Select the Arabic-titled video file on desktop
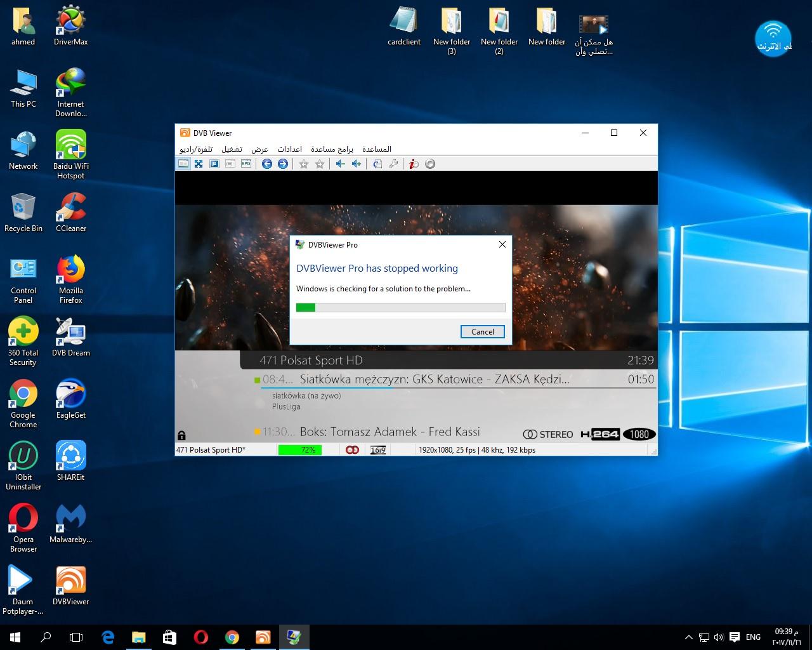 point(594,35)
